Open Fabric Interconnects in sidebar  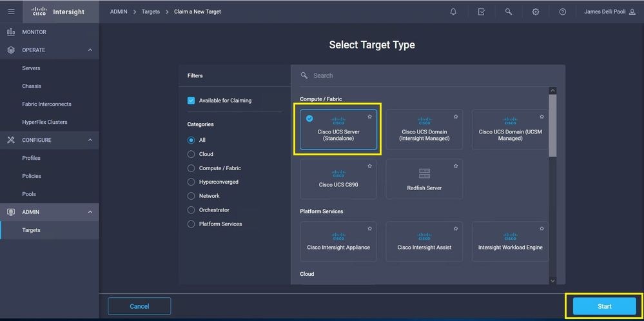tap(49, 104)
